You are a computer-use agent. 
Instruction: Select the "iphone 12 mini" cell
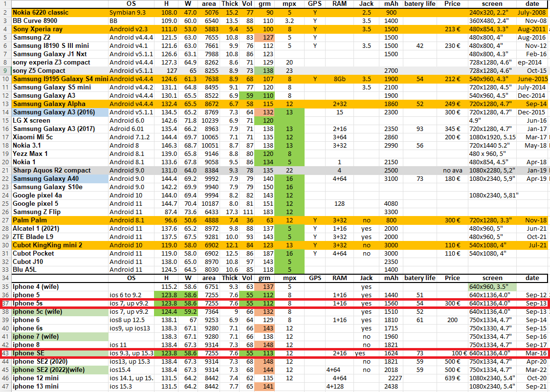pyautogui.click(x=60, y=378)
